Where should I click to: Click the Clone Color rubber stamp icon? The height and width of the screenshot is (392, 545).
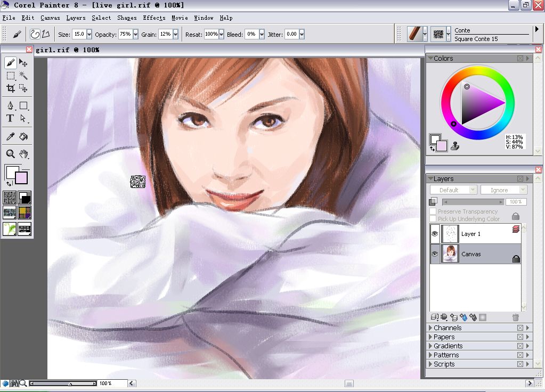454,146
